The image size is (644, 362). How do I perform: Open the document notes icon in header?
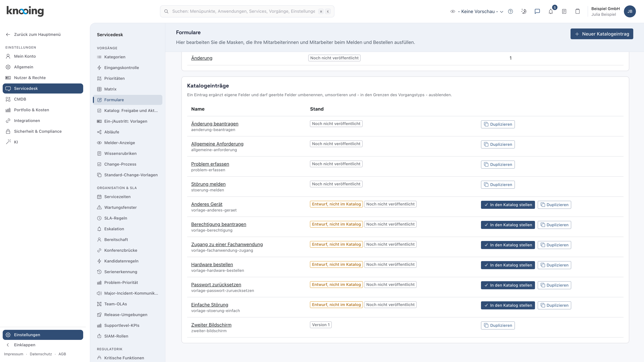point(564,12)
